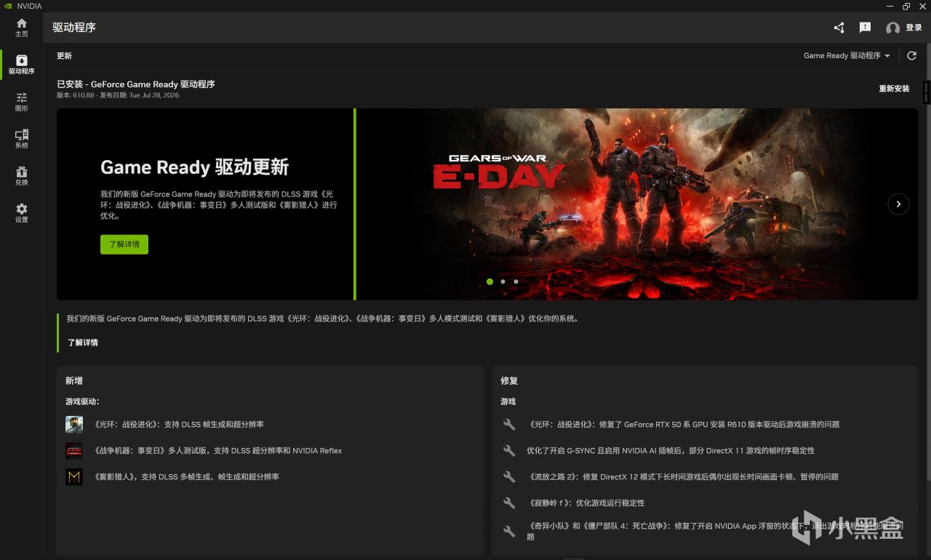Open the 驱动程序 drivers section
931x560 pixels.
pos(22,65)
